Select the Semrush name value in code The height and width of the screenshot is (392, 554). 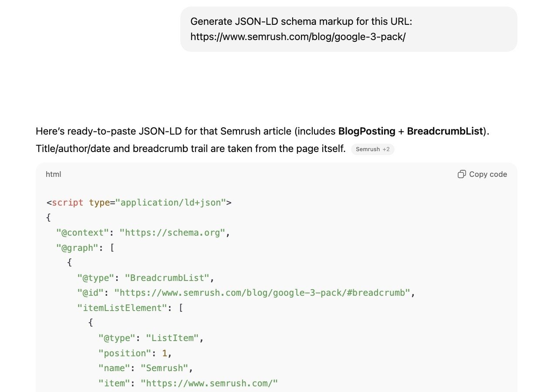[165, 368]
